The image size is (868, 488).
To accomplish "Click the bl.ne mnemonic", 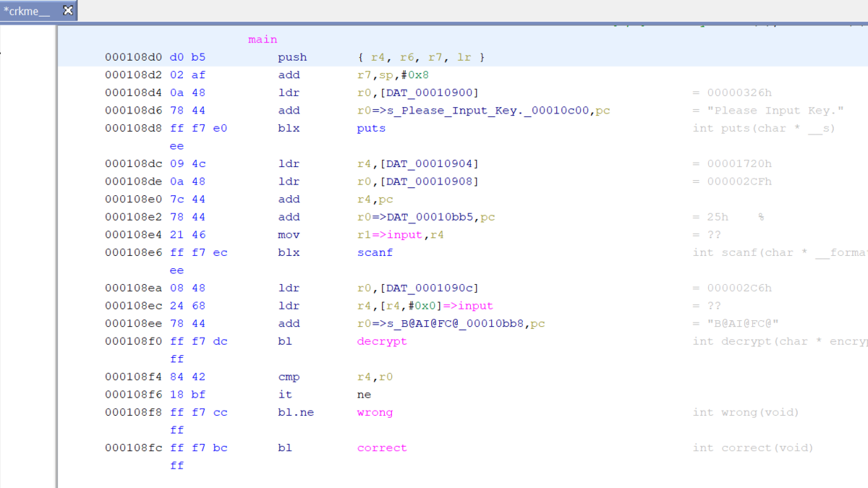I will tap(296, 412).
